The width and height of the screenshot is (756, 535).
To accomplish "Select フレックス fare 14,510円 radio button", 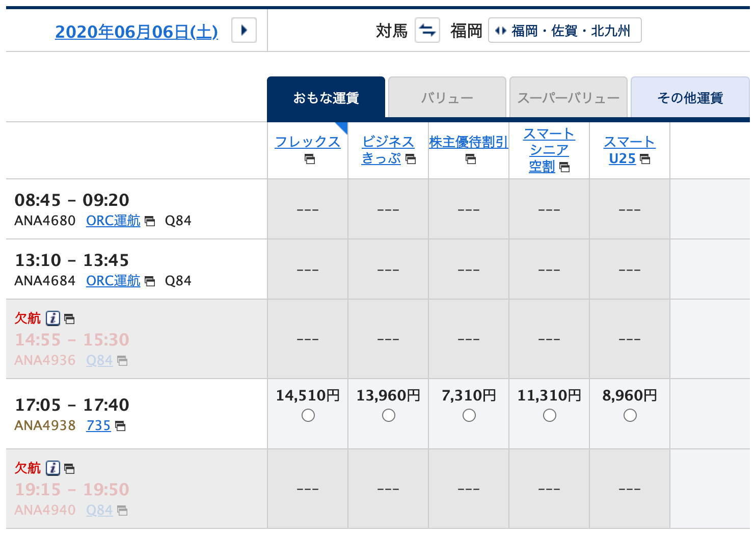I will point(308,416).
